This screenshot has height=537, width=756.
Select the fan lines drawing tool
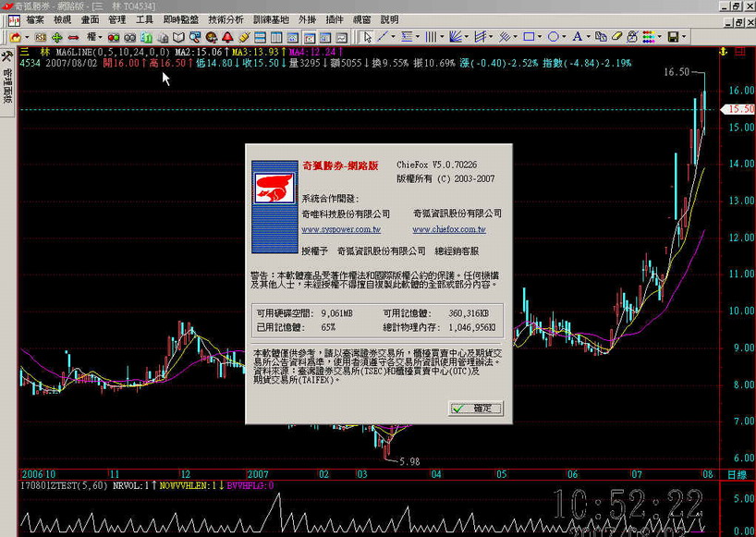pyautogui.click(x=455, y=37)
